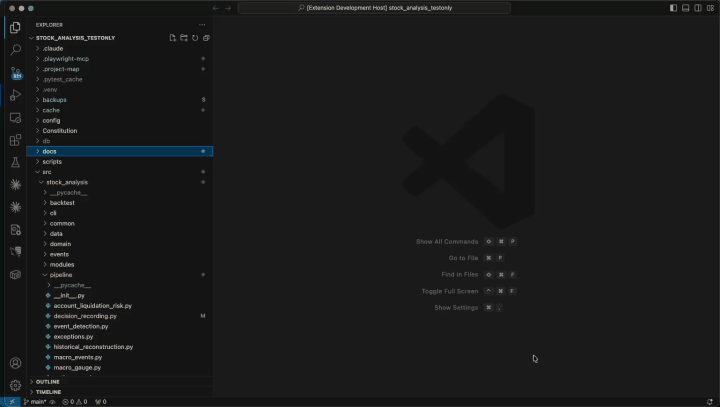Open notifications bell in status bar
720x407 pixels.
pyautogui.click(x=710, y=402)
